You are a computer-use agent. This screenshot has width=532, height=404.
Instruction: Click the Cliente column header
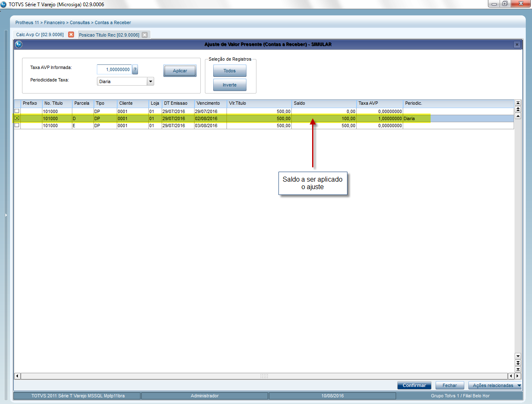133,103
